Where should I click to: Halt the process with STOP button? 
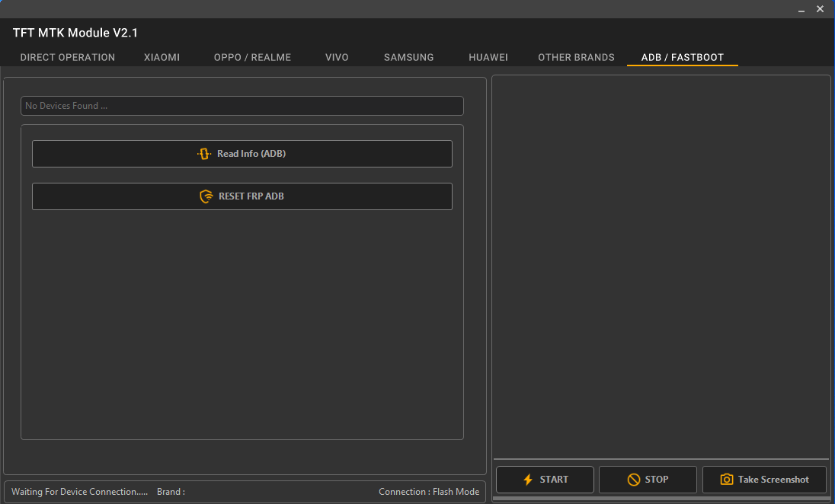point(648,479)
